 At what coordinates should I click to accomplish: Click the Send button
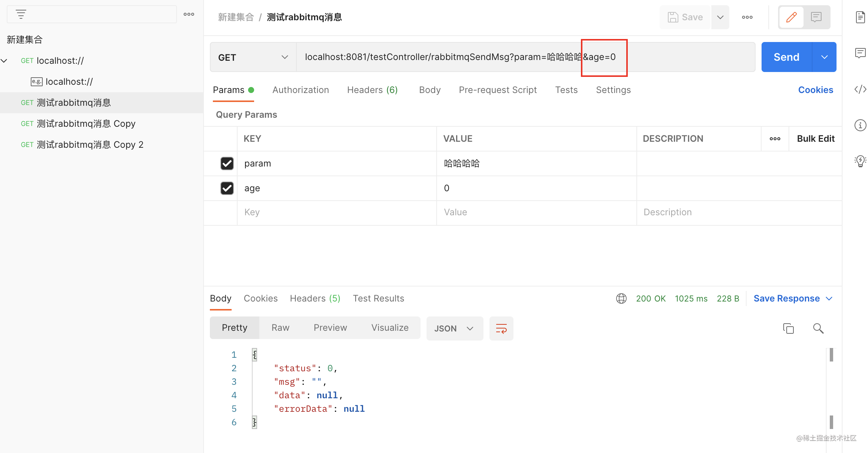[786, 57]
